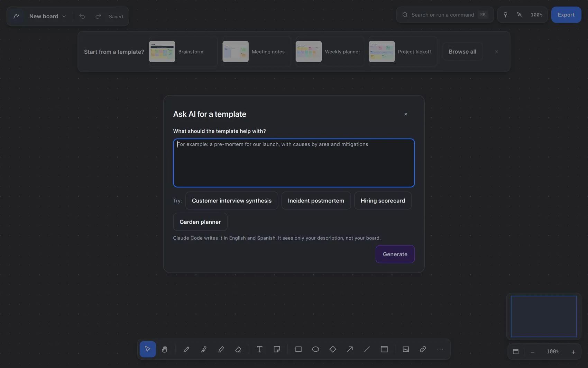
Task: Select the hand pan tool
Action: coord(165,349)
